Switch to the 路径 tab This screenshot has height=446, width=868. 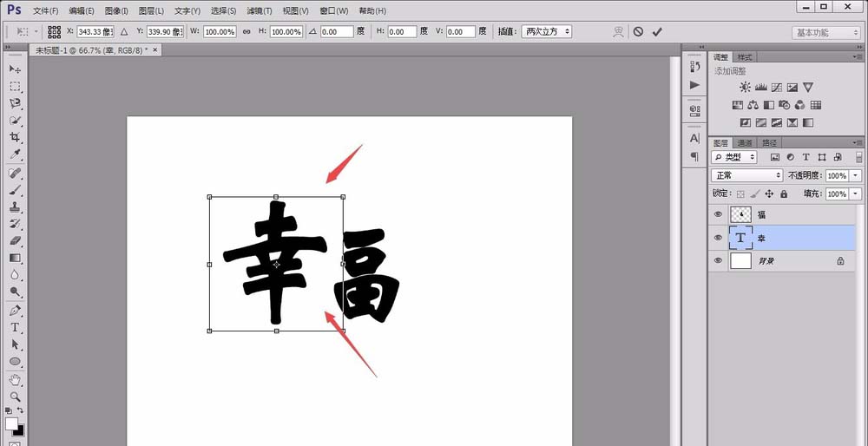point(769,143)
